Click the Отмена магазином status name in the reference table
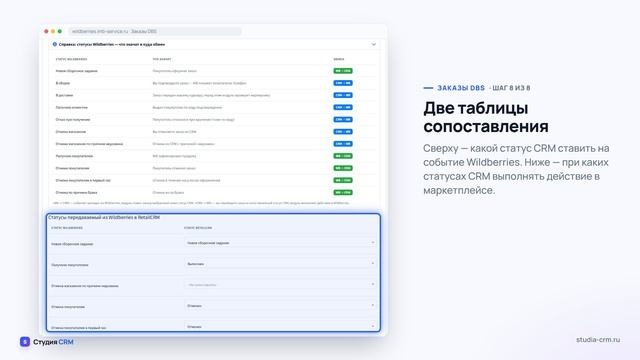The image size is (640, 360). pyautogui.click(x=71, y=132)
